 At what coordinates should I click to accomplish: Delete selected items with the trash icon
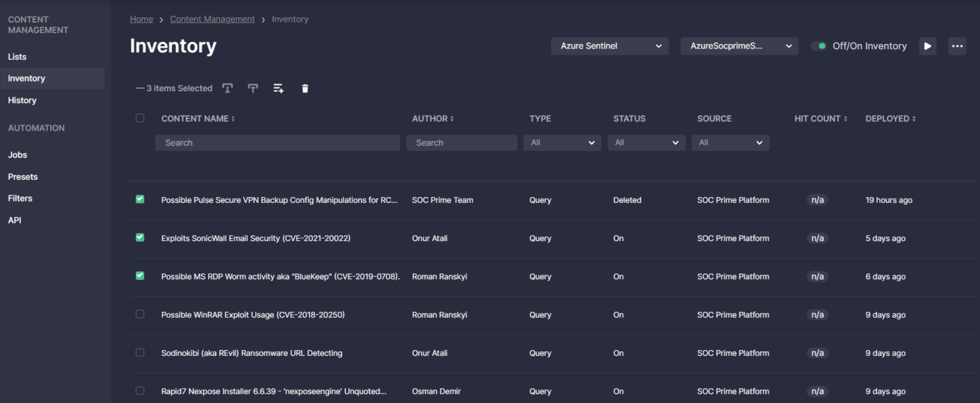[305, 88]
